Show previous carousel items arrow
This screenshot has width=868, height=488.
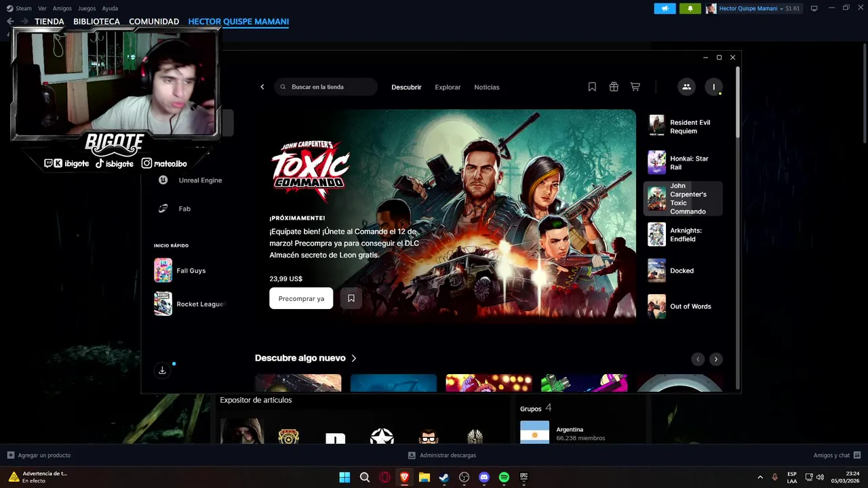click(698, 359)
